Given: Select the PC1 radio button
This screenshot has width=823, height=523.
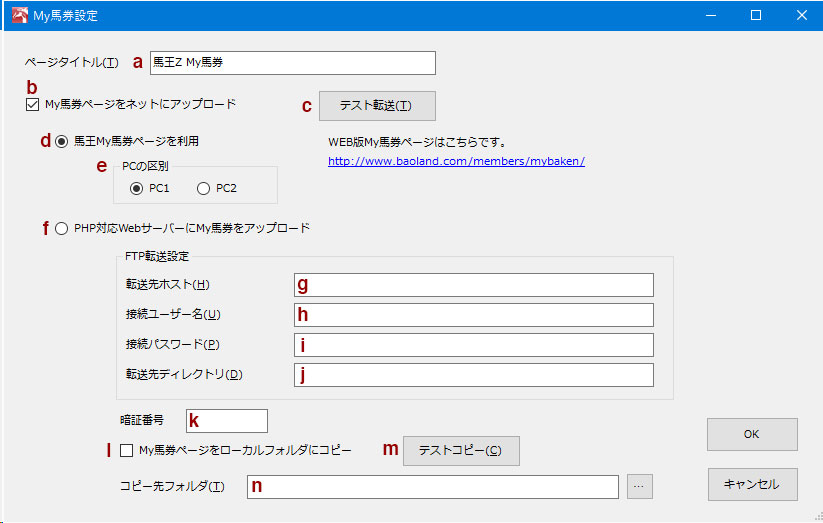Looking at the screenshot, I should [136, 189].
